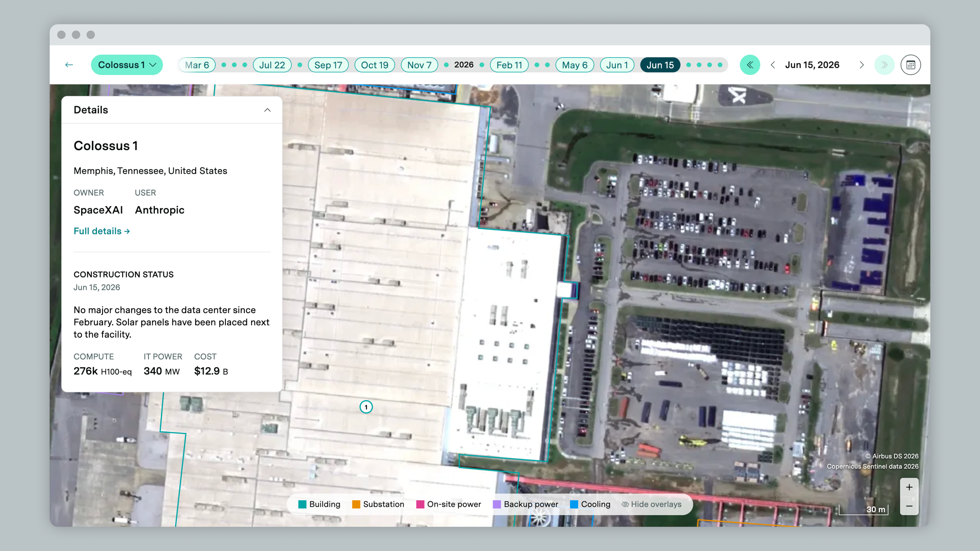Image resolution: width=980 pixels, height=551 pixels.
Task: Click the last timeline dot after Jun 15
Action: 720,65
